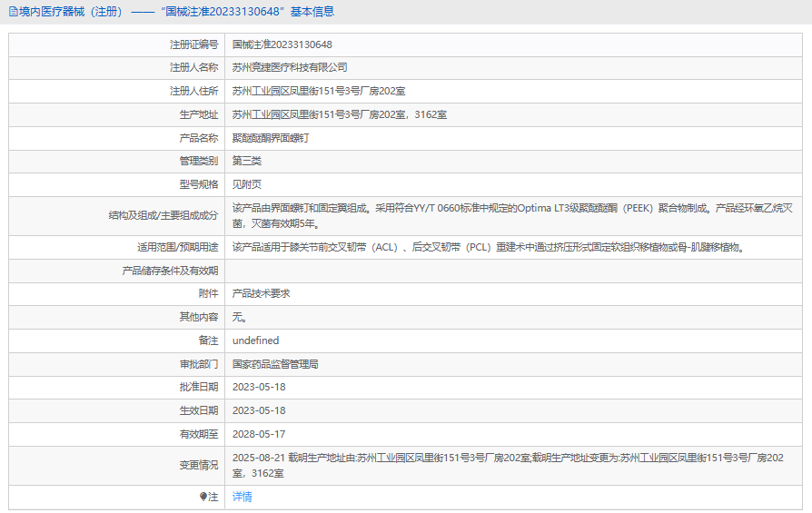This screenshot has height=513, width=812.
Task: Click the production address ending in 3162室
Action: pos(339,115)
